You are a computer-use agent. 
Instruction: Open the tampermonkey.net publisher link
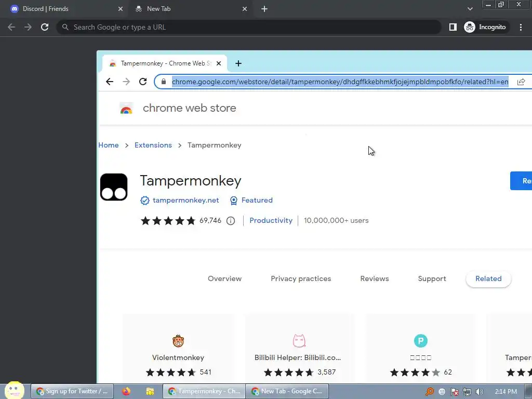click(x=185, y=200)
